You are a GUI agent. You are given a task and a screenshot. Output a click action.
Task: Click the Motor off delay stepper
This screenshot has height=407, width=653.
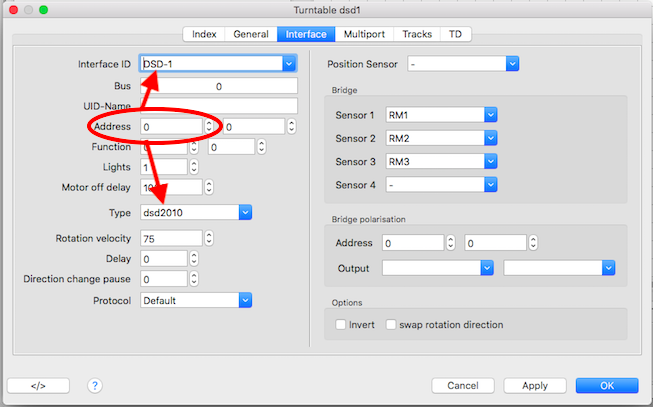click(x=209, y=188)
